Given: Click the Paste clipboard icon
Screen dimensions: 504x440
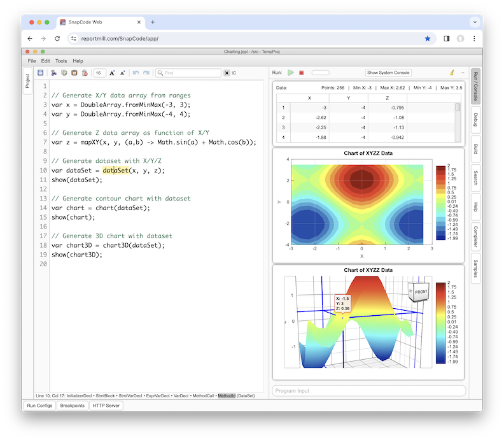Looking at the screenshot, I should point(74,73).
